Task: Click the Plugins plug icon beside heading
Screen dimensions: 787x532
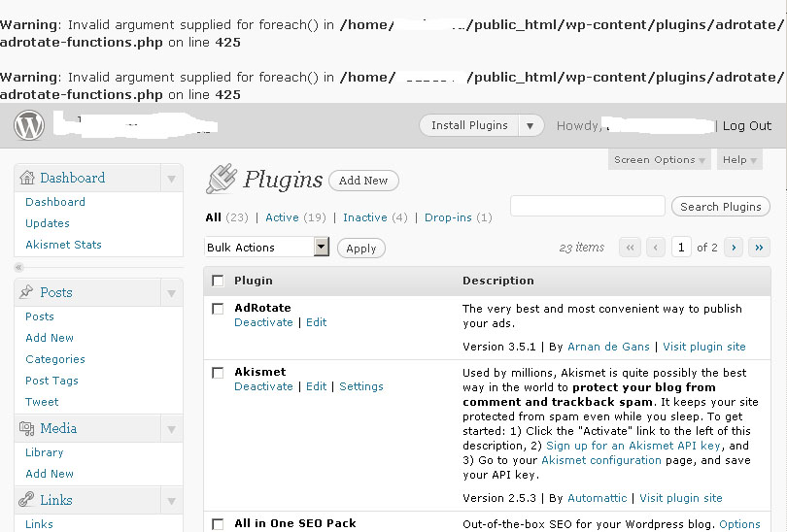Action: coord(222,179)
